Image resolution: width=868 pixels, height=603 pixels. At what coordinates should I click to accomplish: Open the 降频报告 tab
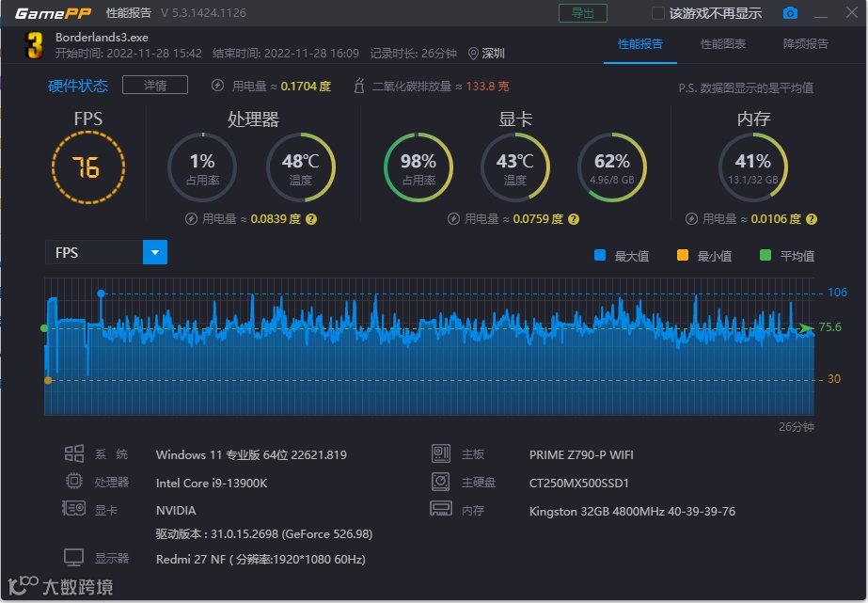click(805, 44)
